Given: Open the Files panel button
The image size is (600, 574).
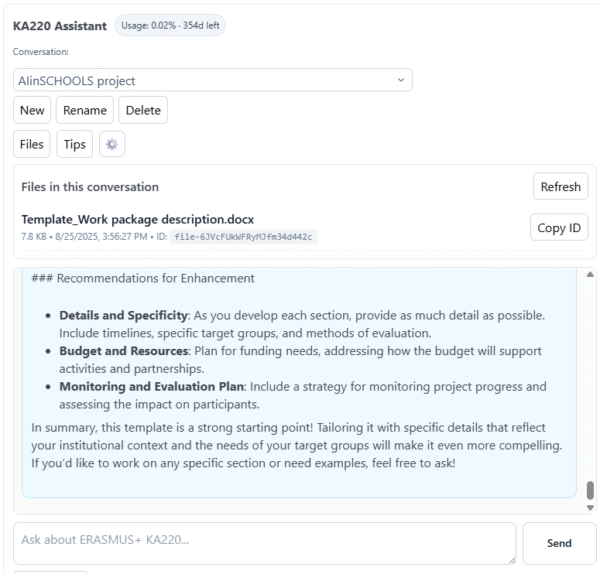Looking at the screenshot, I should (x=32, y=144).
